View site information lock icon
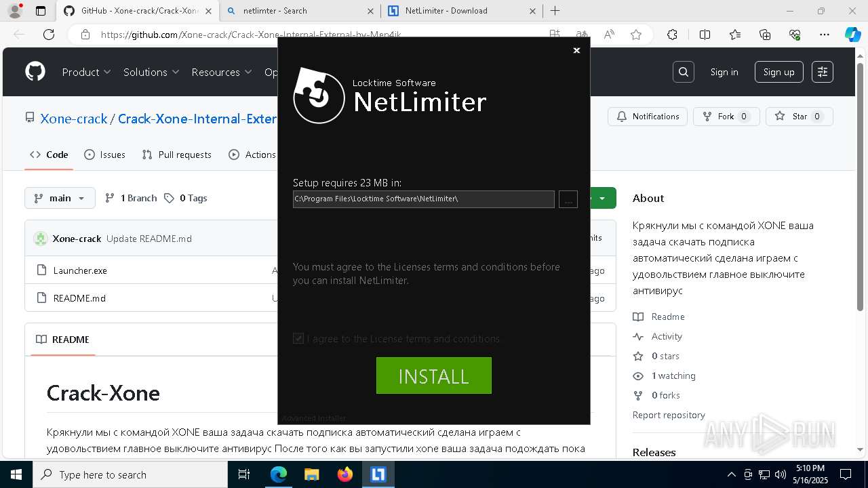 click(x=85, y=35)
